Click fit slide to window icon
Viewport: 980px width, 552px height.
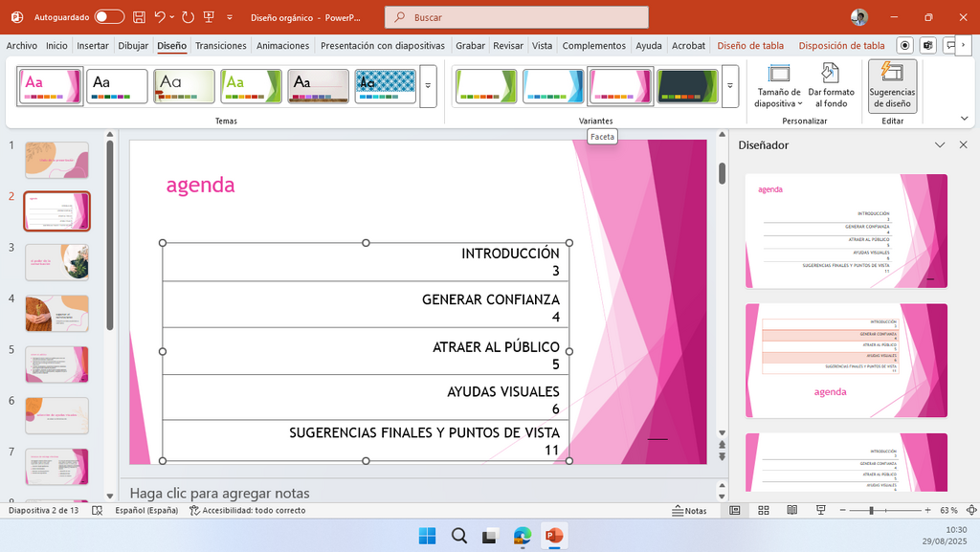[x=971, y=510]
